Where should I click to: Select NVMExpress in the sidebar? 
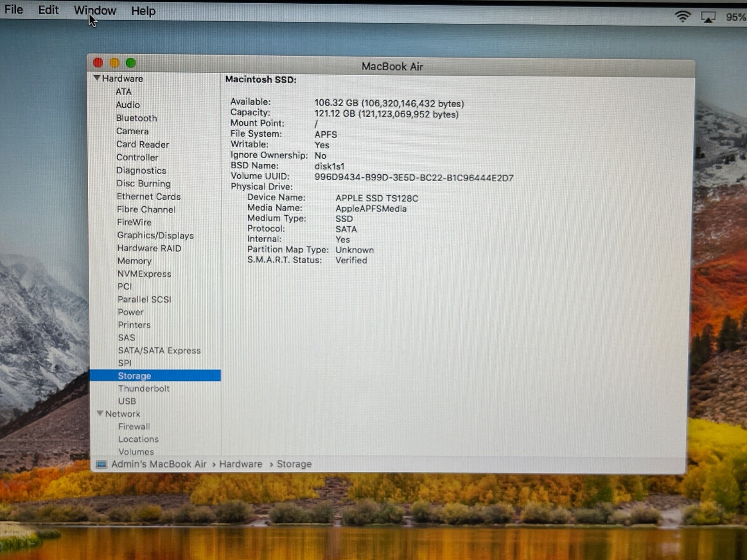point(144,274)
